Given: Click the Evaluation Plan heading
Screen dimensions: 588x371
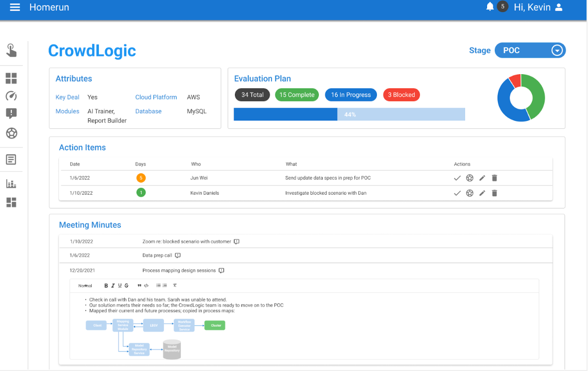Looking at the screenshot, I should (x=262, y=79).
